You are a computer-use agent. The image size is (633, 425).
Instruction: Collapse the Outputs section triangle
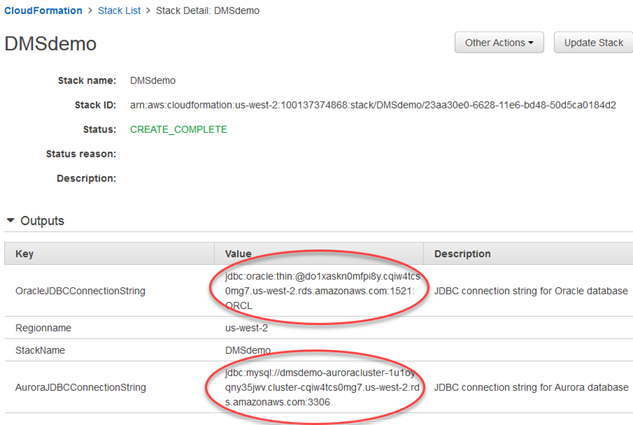[x=11, y=220]
